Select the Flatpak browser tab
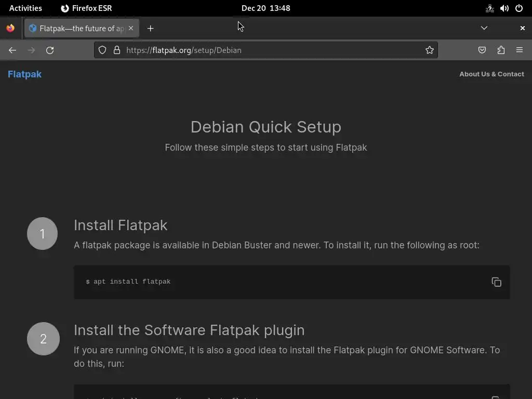Screen dimensions: 532x399 tap(78, 28)
